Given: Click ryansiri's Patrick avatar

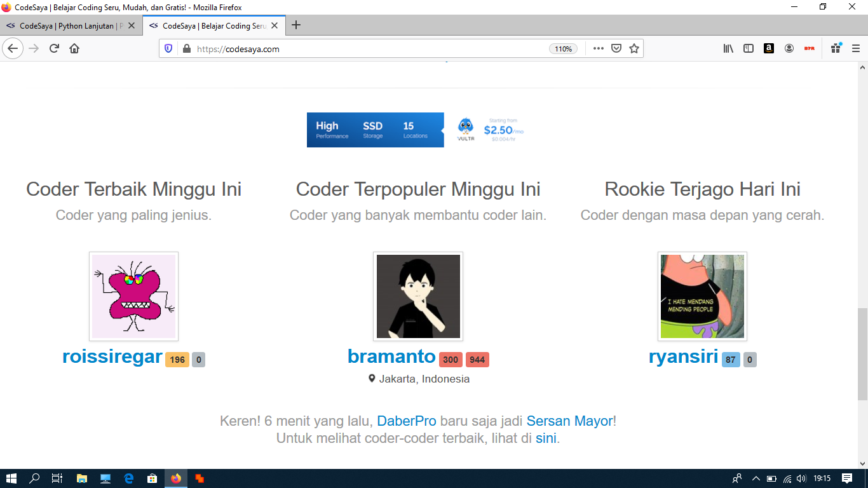Looking at the screenshot, I should 702,296.
